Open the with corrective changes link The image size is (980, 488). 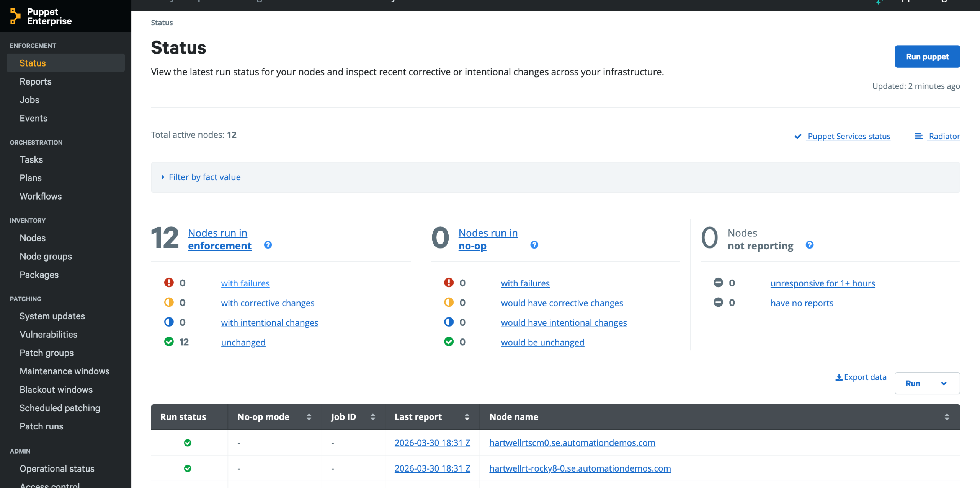(268, 303)
